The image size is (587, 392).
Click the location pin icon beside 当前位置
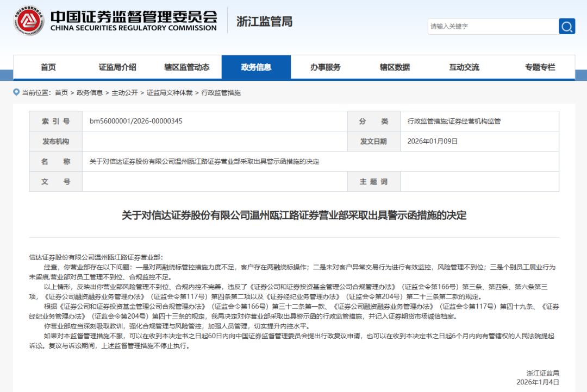(16, 92)
